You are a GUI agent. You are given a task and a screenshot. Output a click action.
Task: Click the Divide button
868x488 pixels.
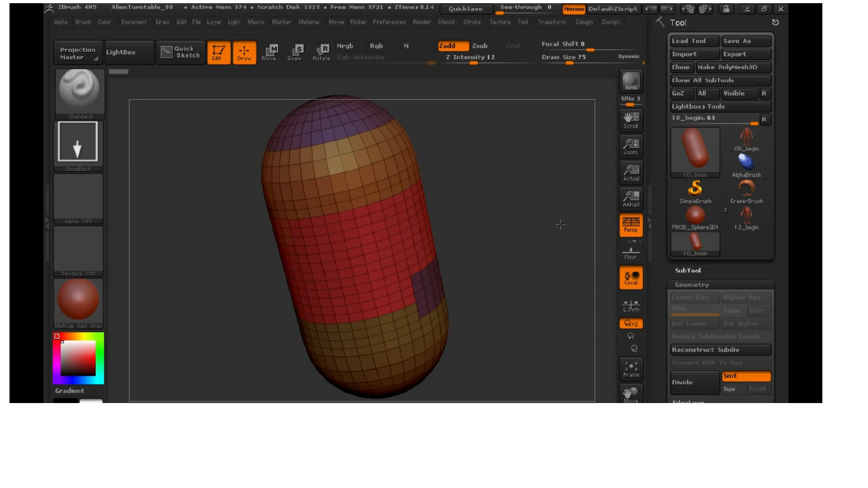tap(695, 382)
